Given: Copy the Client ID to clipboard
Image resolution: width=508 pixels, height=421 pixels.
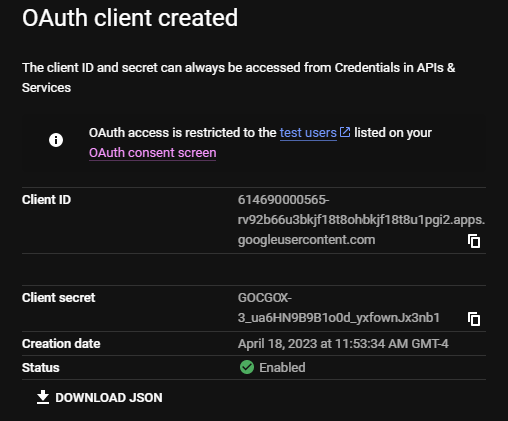Looking at the screenshot, I should click(x=474, y=241).
